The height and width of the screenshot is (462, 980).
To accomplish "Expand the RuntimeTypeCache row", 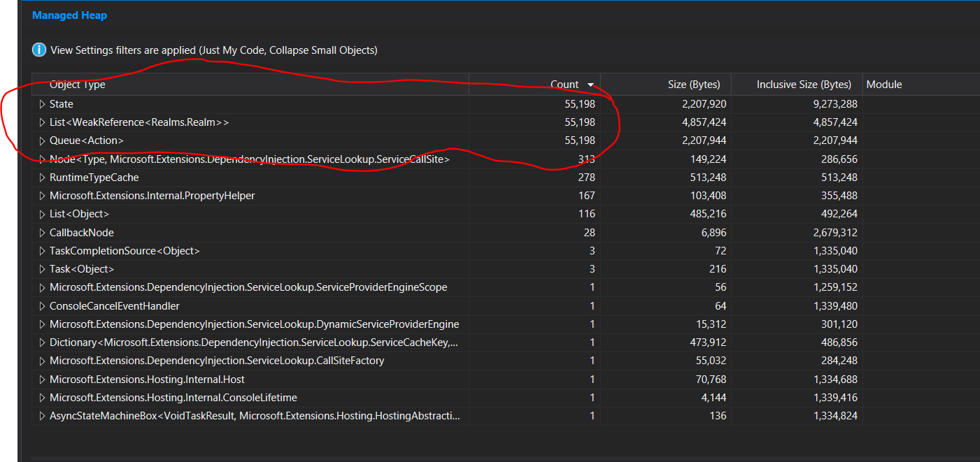I will (x=42, y=177).
